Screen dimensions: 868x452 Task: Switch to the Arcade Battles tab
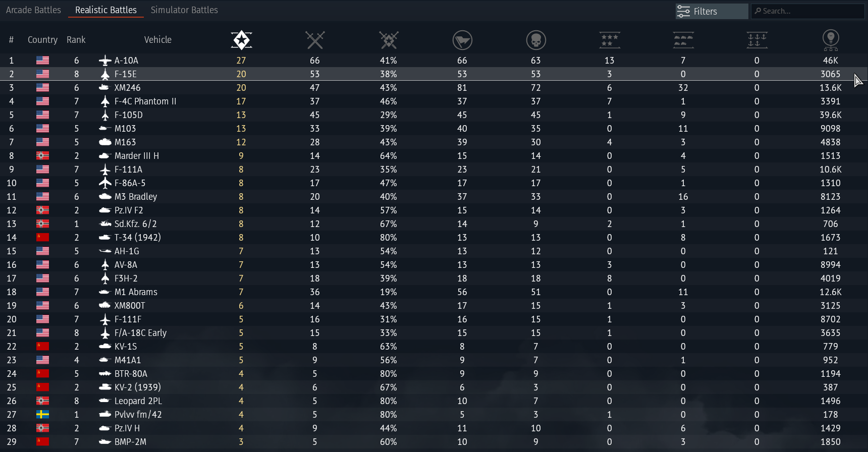pyautogui.click(x=33, y=10)
